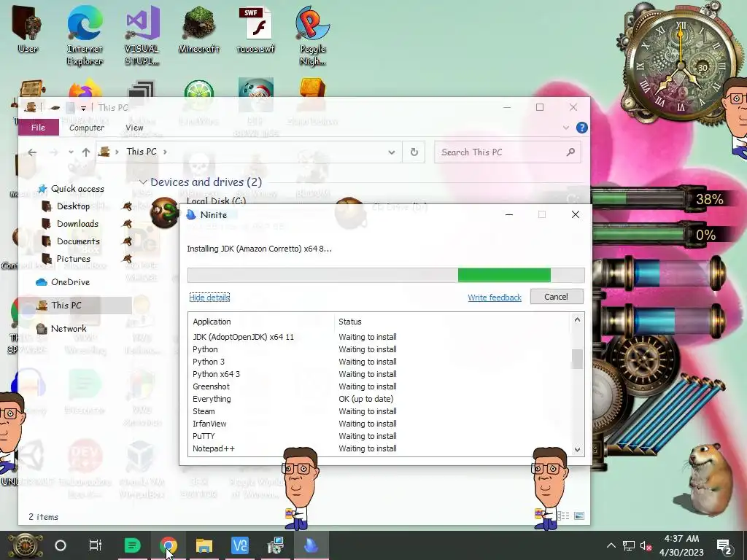Open the address bar history dropdown
The width and height of the screenshot is (747, 560).
391,152
